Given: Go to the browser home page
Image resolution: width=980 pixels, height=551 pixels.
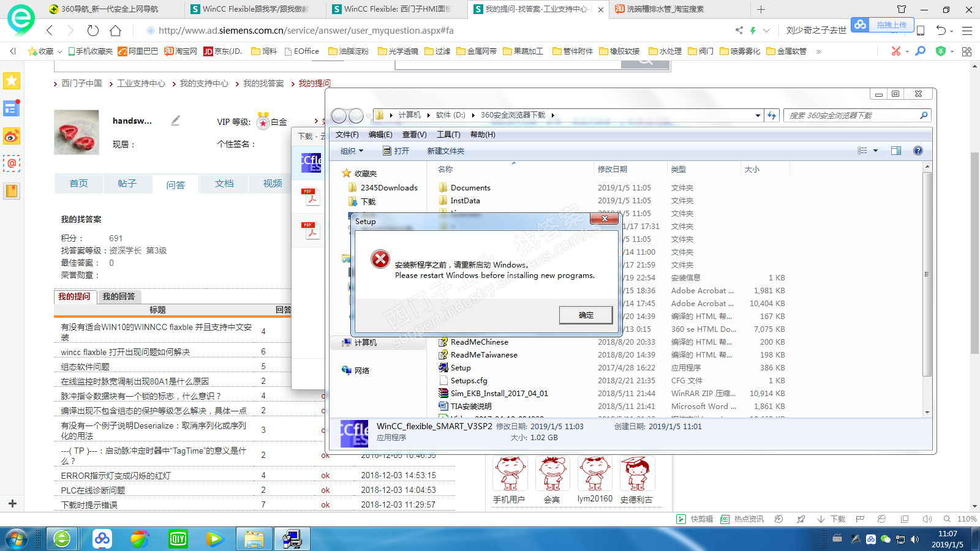Looking at the screenshot, I should pyautogui.click(x=115, y=30).
